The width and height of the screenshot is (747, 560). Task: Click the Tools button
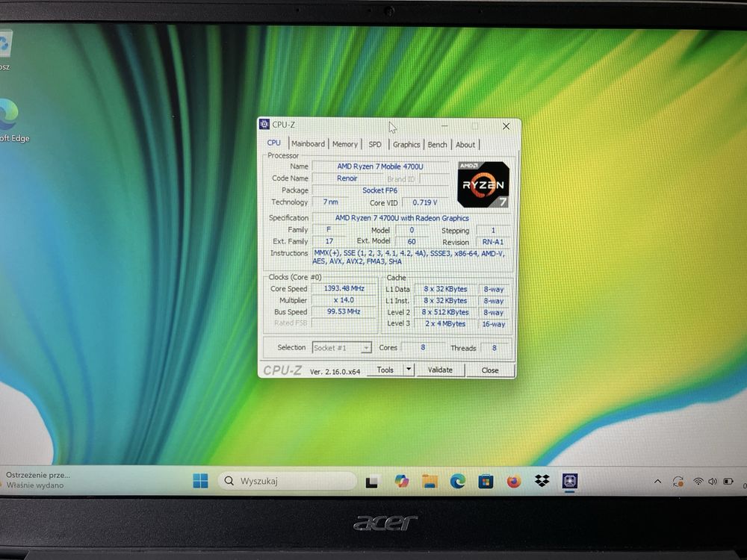pos(385,370)
